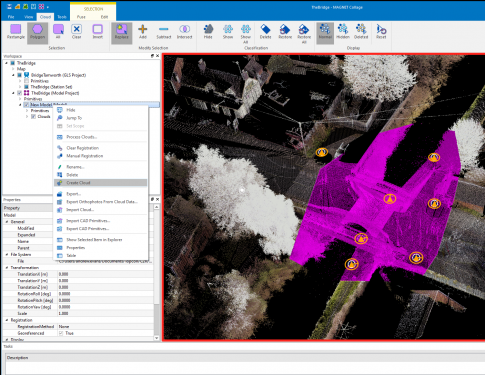Toggle BridgeTamworth (GLS Project) checkbox

(x=19, y=75)
